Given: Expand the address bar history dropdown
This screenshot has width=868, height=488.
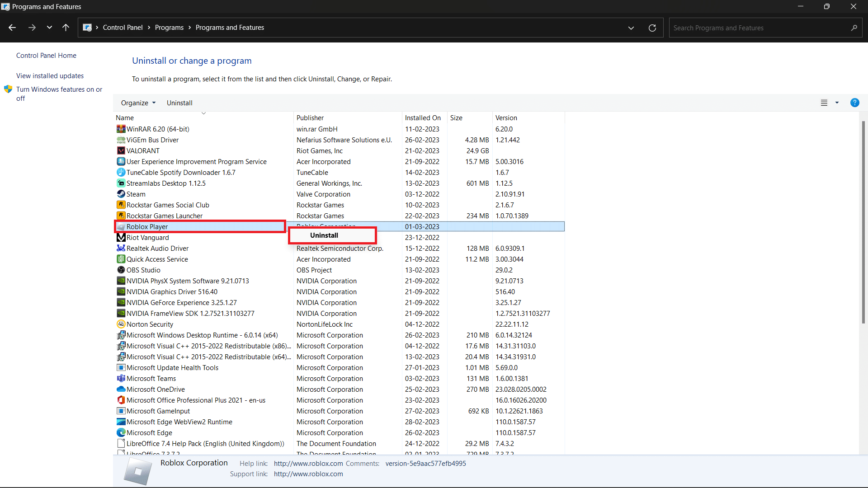Looking at the screenshot, I should [631, 28].
